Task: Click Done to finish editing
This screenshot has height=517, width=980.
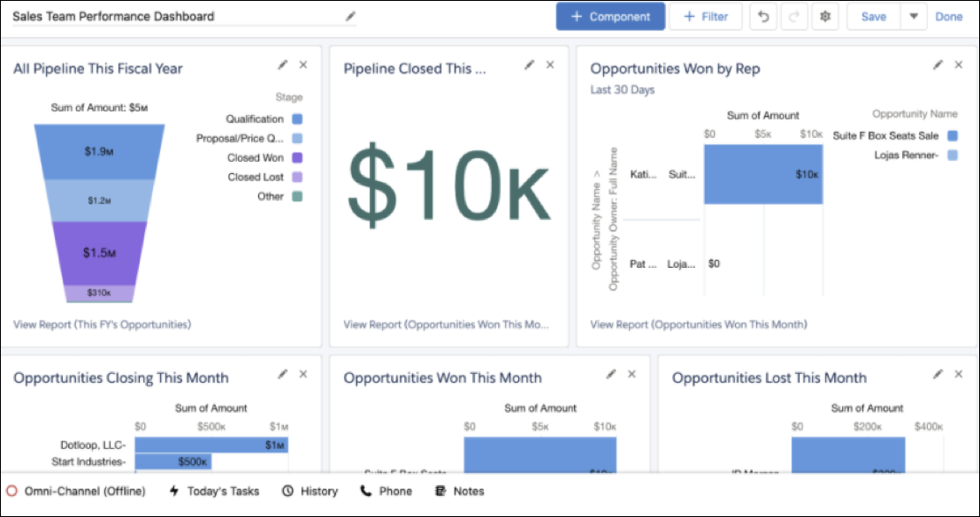Action: pos(949,16)
